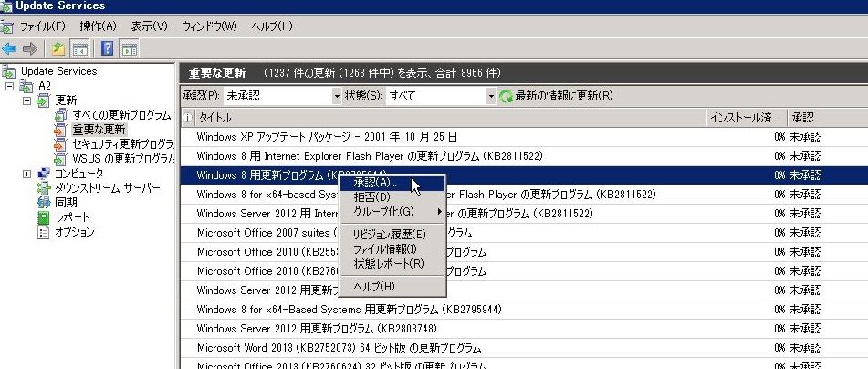Click the WSUS の更新プログラム icon
868x369 pixels.
pos(60,159)
